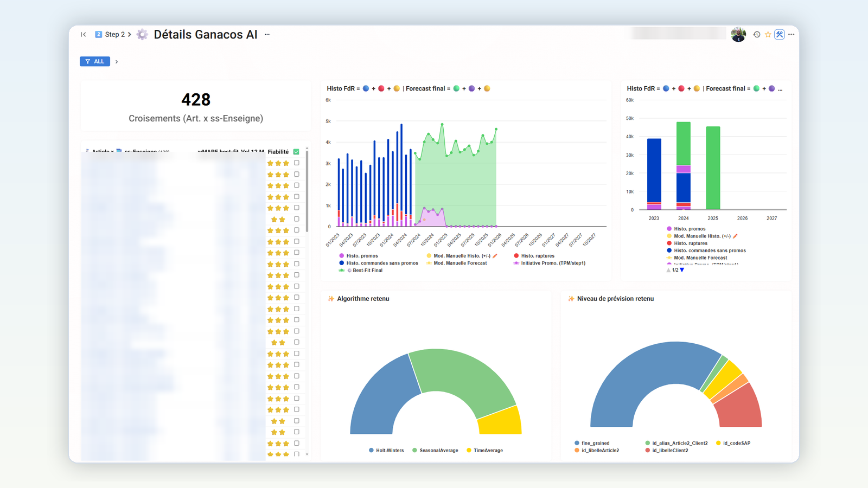Click the gear icon beside Détails Ganacos AI
Screen dimensions: 868x488
click(142, 34)
